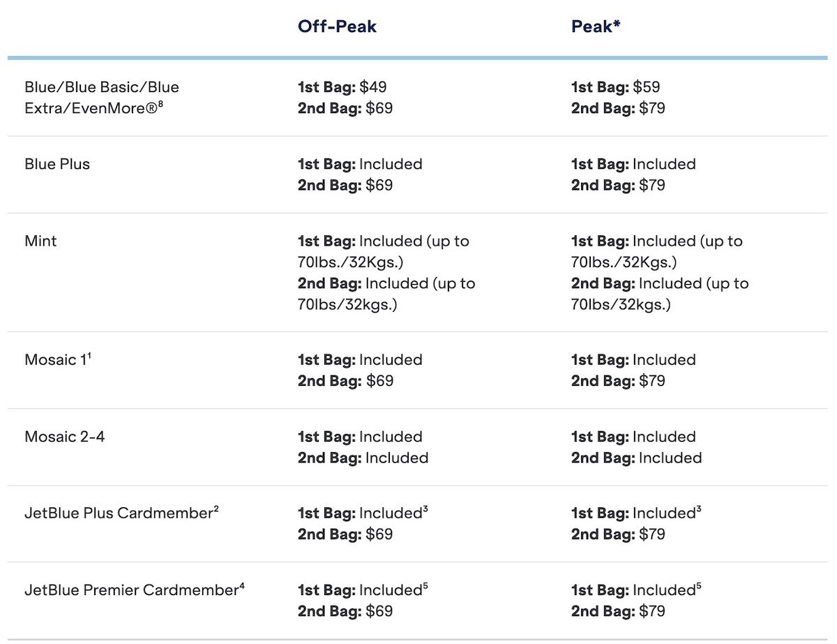Click the Off-Peak column header

337,27
